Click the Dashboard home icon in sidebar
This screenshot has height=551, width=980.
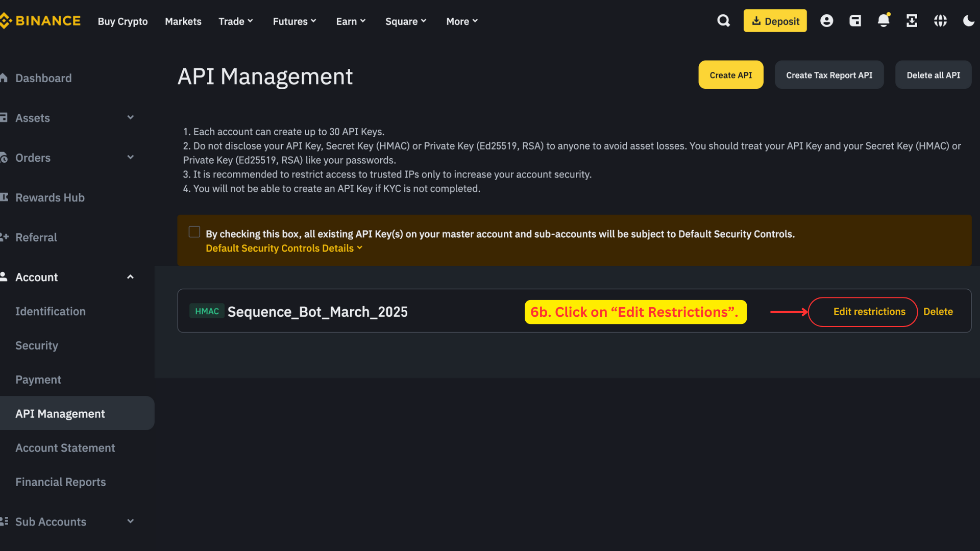click(4, 78)
